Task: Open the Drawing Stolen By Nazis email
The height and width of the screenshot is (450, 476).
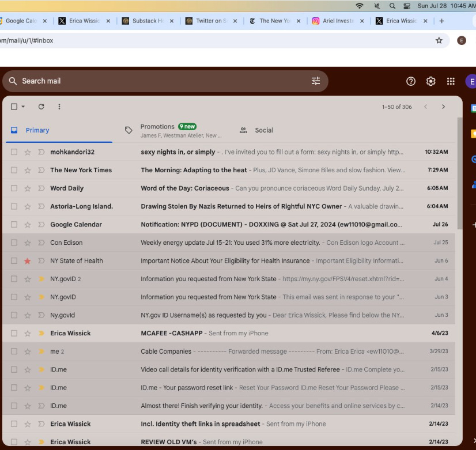Action: coord(229,206)
